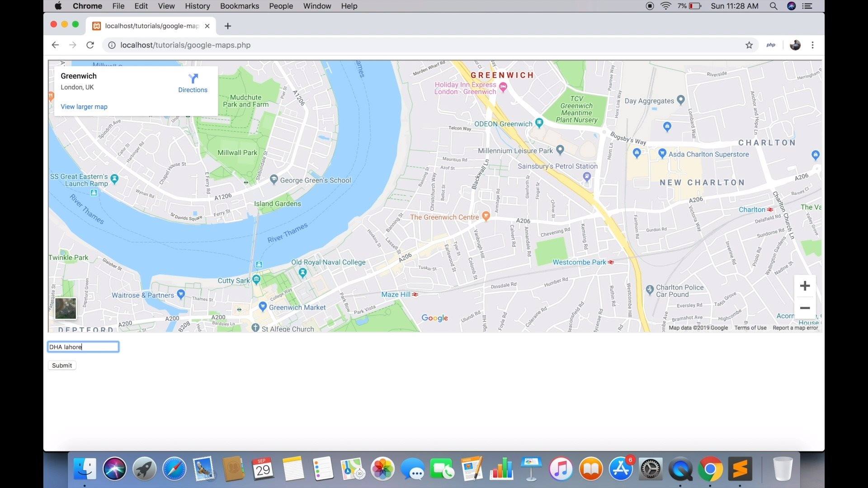Click the Directions arrow icon in the Greenwich card
The width and height of the screenshot is (868, 488).
pos(193,79)
